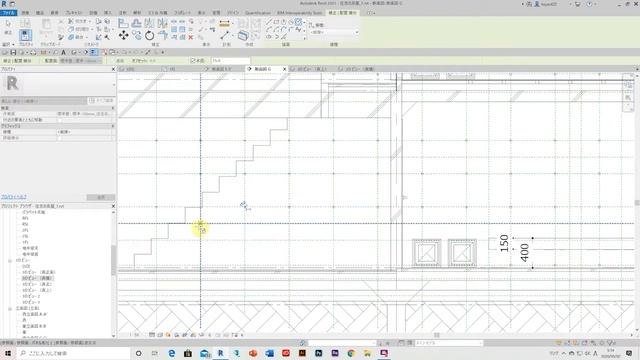The image size is (640, 360).
Task: Click the Close Inactive Views icon
Action: coord(104,52)
